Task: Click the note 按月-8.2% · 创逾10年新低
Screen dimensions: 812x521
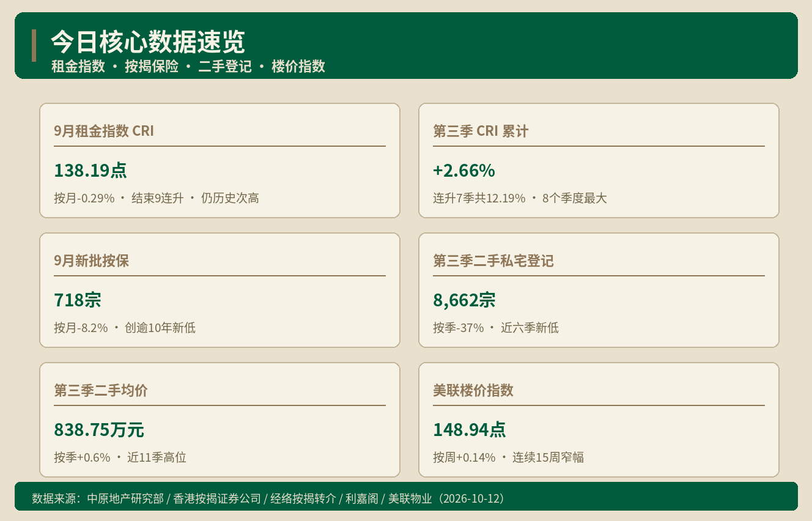Action: (x=125, y=328)
